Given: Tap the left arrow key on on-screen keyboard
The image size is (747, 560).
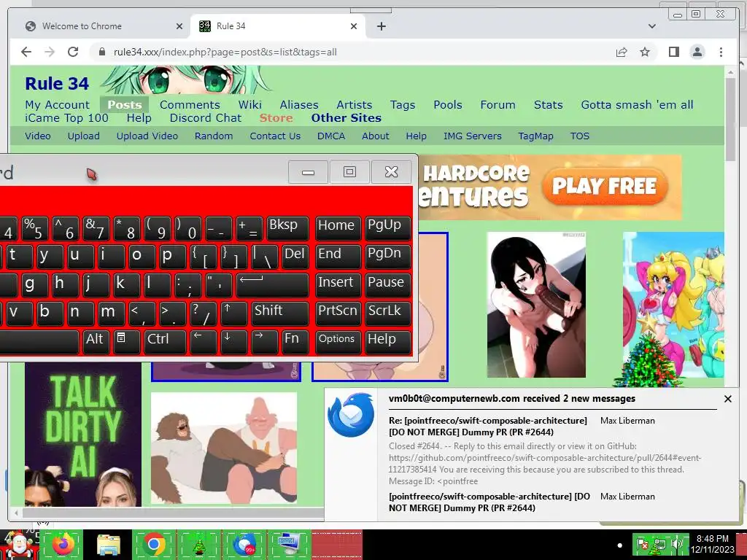Looking at the screenshot, I should [x=204, y=343].
